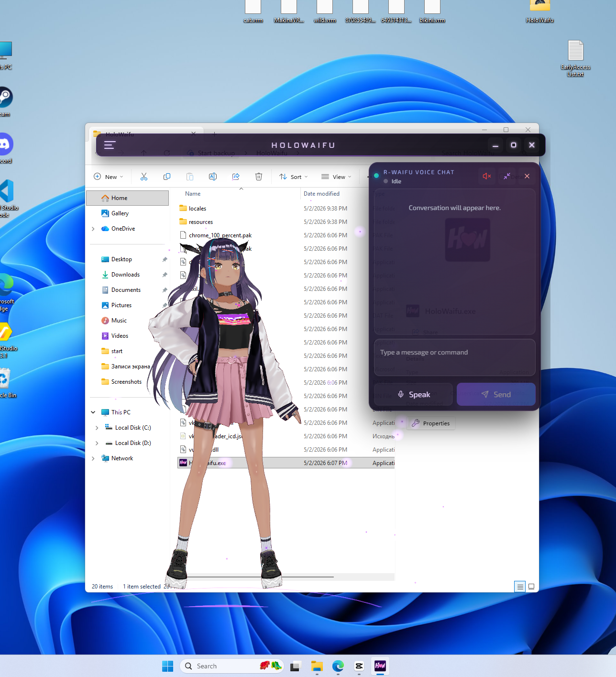Open the Sort dropdown in Explorer
The width and height of the screenshot is (616, 677).
coord(294,177)
